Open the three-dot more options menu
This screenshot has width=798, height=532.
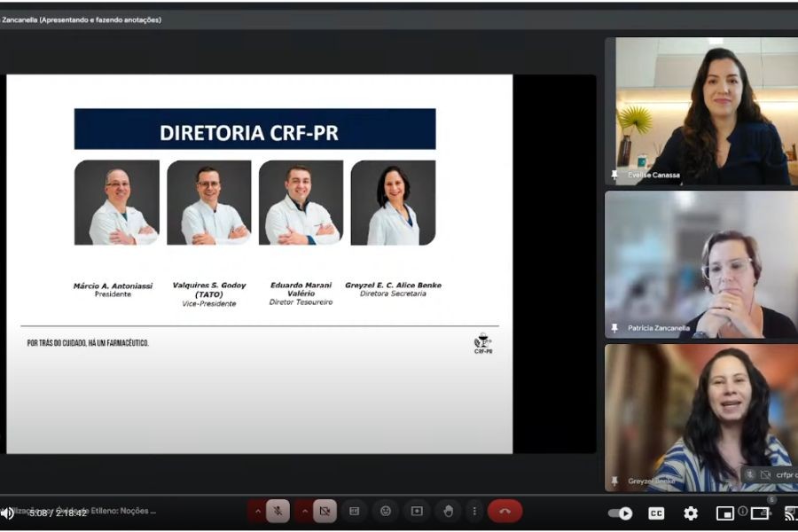[475, 511]
